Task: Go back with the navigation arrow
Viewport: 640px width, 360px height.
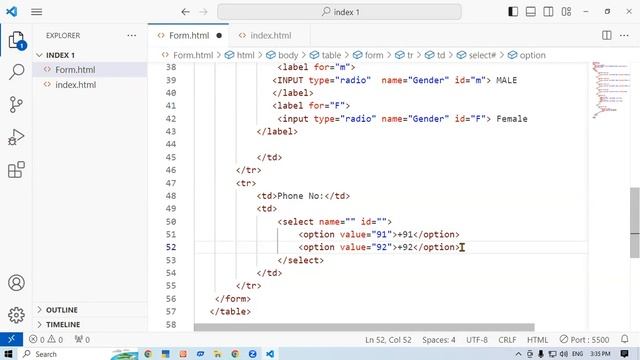Action: pos(186,12)
